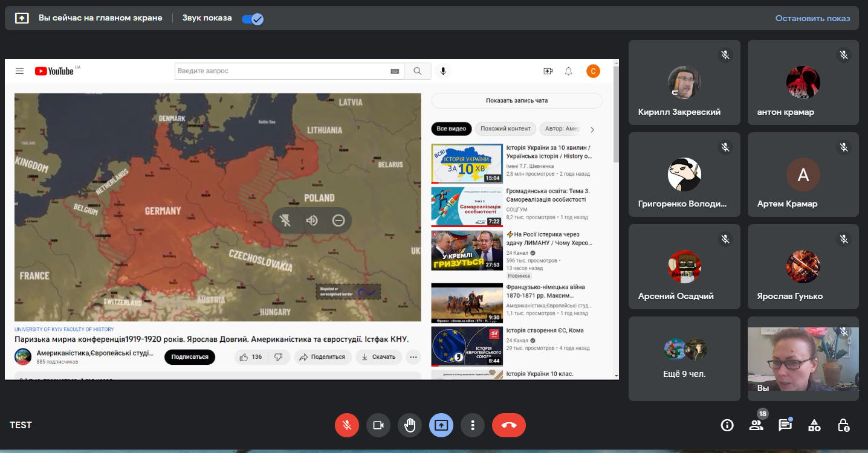Click the University of Kyiv Faculty of History link

(64, 330)
